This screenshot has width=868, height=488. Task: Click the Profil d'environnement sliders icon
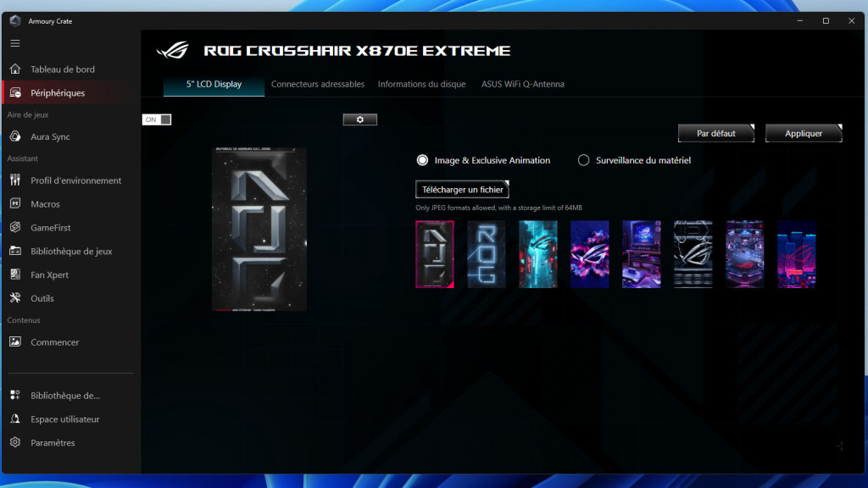15,180
